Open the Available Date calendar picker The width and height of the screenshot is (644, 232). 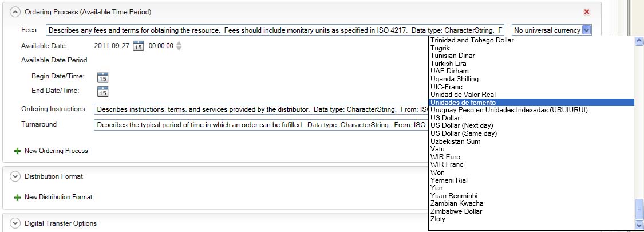point(138,46)
